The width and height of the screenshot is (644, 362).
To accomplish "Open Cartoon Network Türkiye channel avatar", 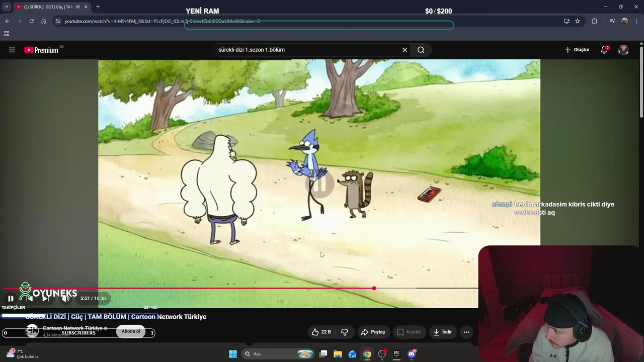I will (32, 330).
